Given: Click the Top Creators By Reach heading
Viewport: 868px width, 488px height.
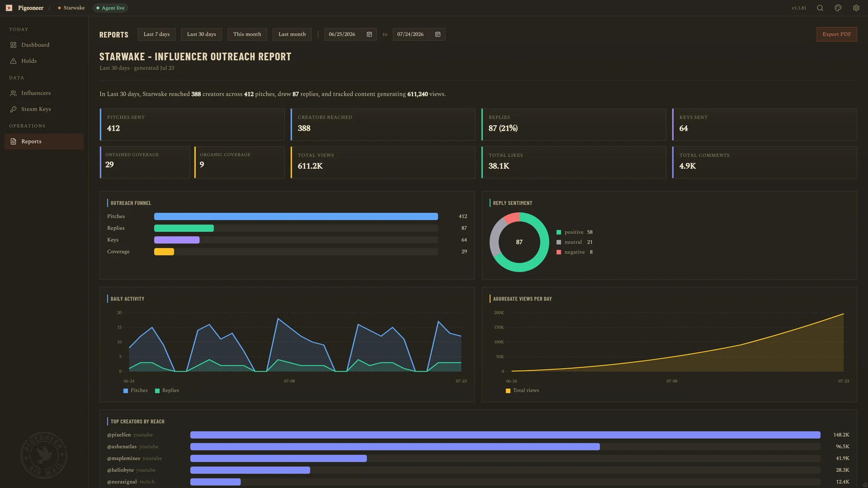Looking at the screenshot, I should pos(137,422).
